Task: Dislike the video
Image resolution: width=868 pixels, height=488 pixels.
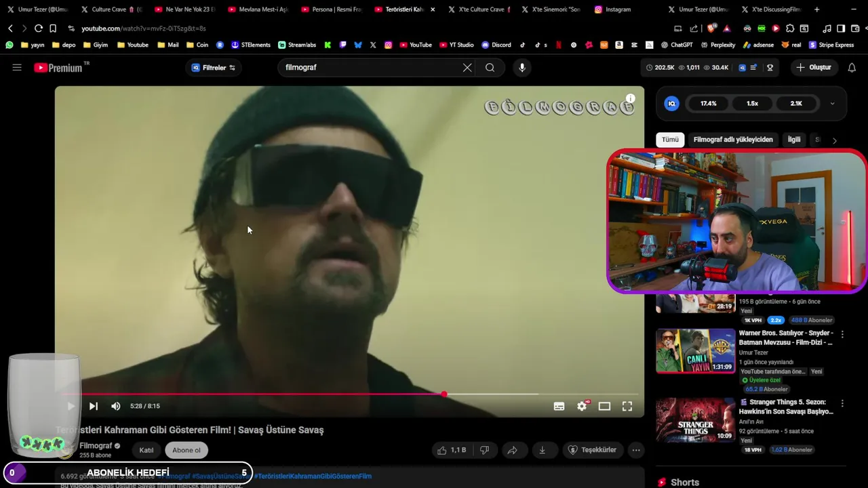Action: [x=484, y=450]
